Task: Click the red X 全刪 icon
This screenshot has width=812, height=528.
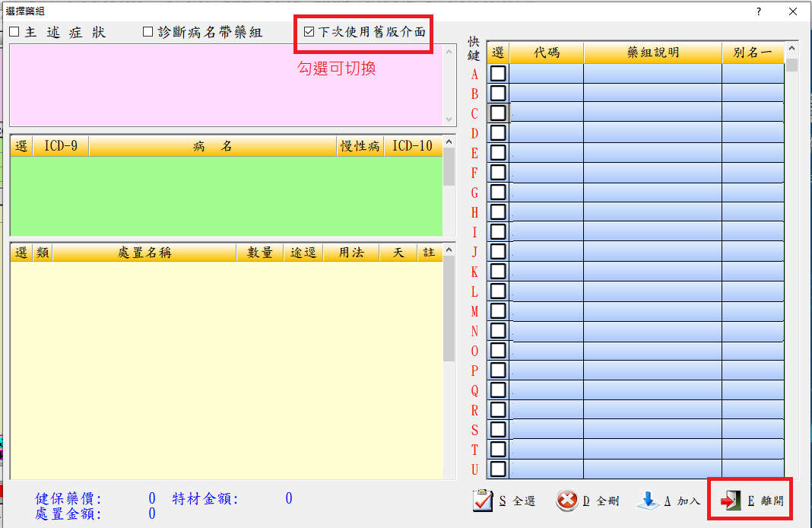Action: click(567, 501)
